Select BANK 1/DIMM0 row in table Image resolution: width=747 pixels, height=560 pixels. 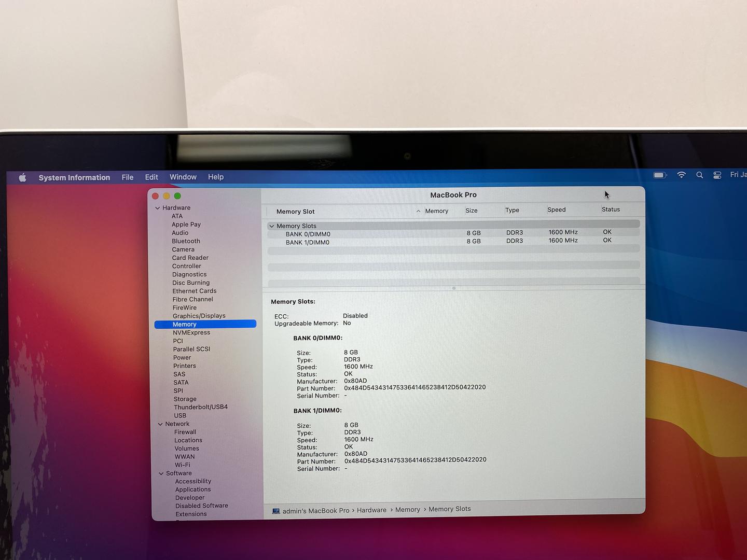[453, 242]
